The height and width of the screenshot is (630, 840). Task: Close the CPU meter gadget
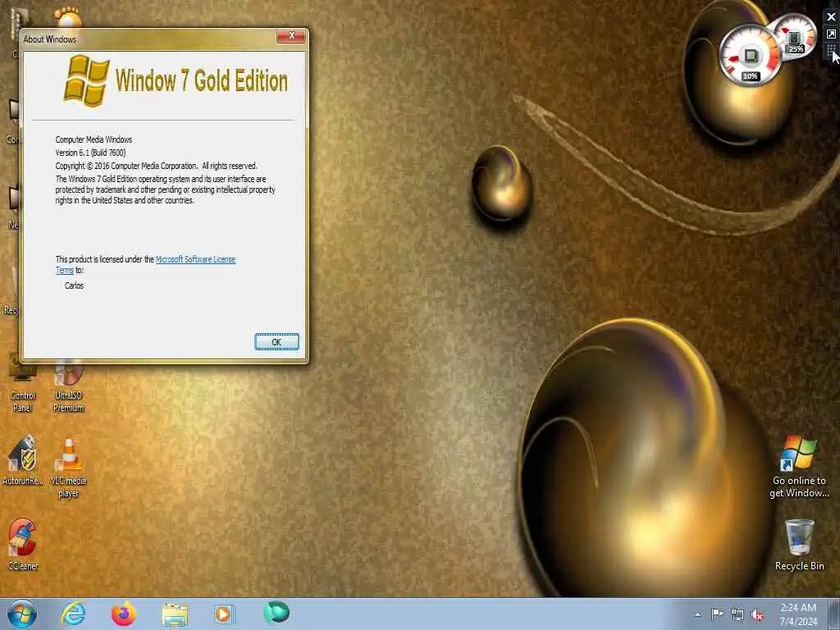(831, 17)
